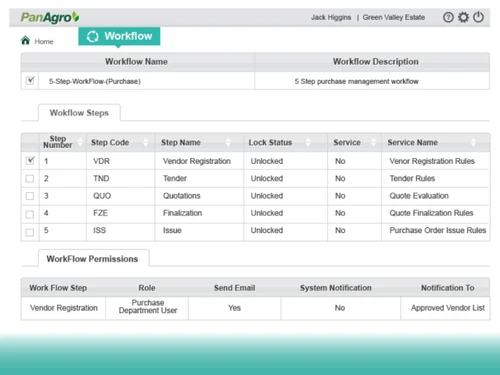Click Tender Rules service name
The image size is (500, 375).
pos(412,178)
